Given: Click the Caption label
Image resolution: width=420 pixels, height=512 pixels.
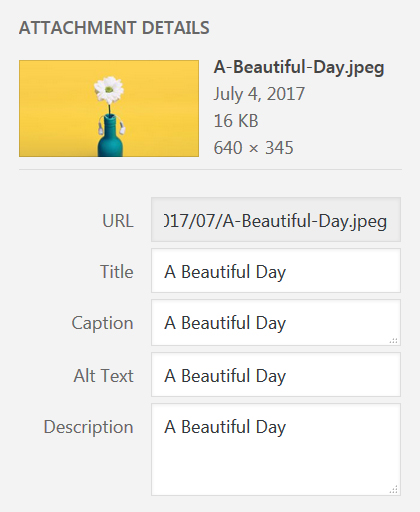Looking at the screenshot, I should (x=102, y=323).
